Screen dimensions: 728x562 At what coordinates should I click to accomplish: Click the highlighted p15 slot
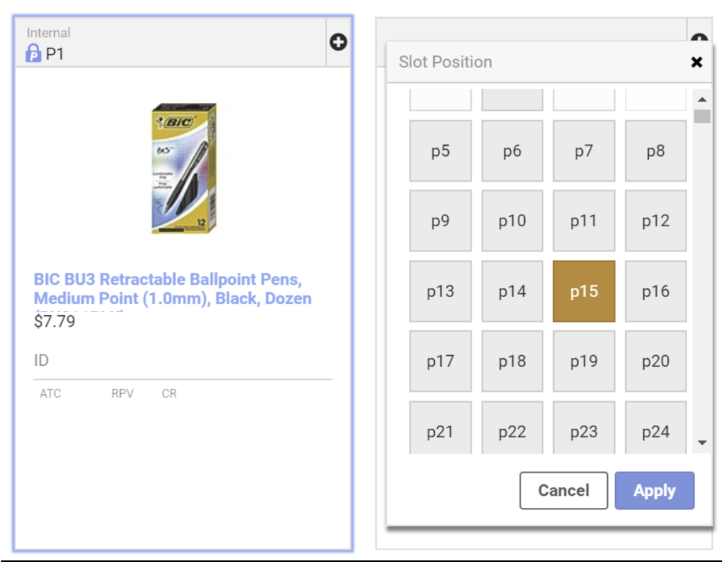584,291
